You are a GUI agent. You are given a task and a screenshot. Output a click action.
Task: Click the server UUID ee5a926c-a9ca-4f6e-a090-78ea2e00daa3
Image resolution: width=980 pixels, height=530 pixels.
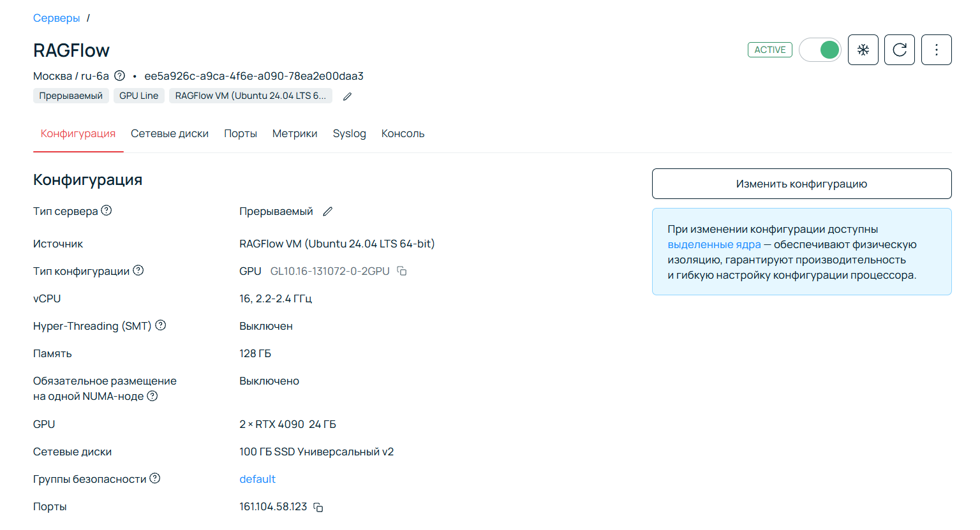(254, 76)
